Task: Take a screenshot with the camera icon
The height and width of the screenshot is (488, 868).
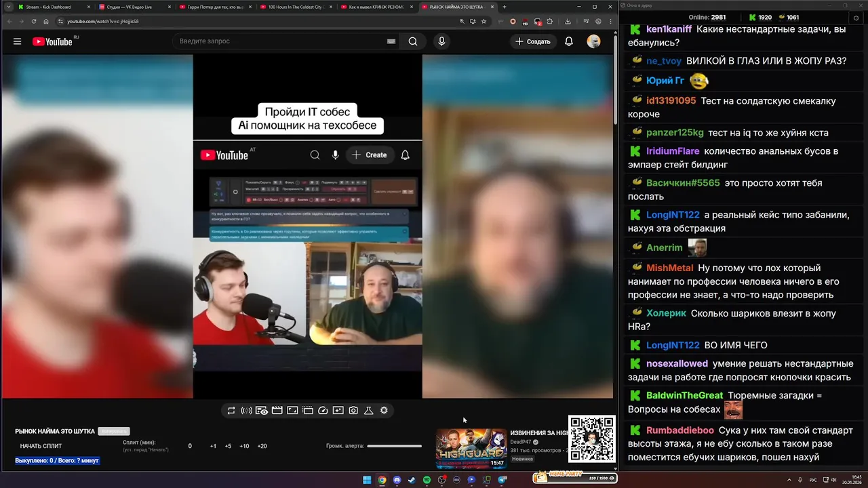Action: point(353,410)
